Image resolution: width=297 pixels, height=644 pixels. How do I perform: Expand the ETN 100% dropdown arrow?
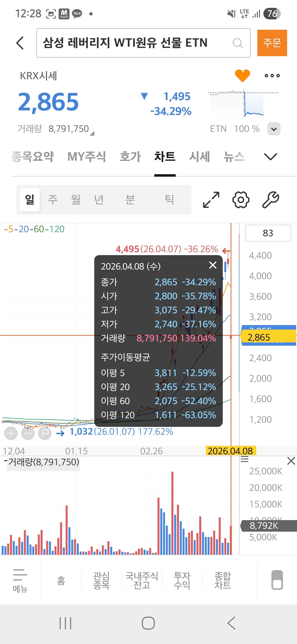(274, 129)
